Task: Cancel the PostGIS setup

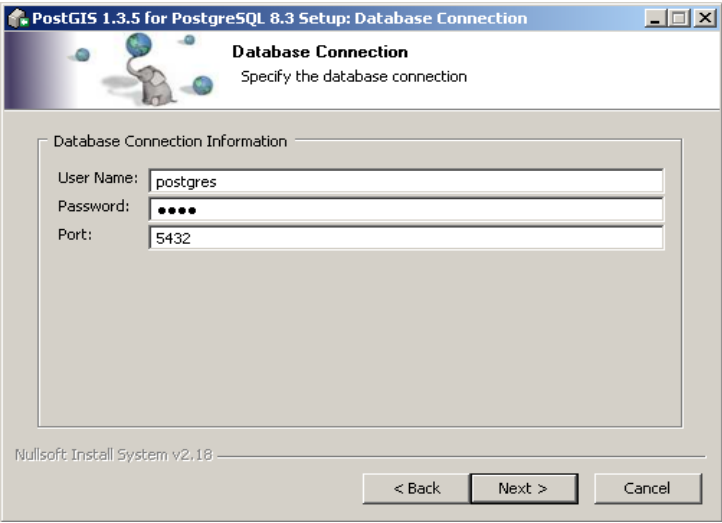Action: click(x=648, y=488)
